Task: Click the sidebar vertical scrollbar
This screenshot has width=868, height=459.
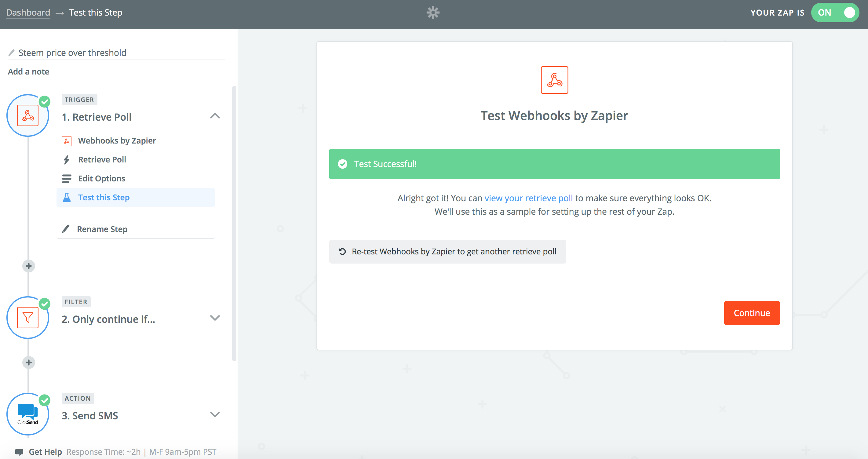Action: tap(234, 224)
